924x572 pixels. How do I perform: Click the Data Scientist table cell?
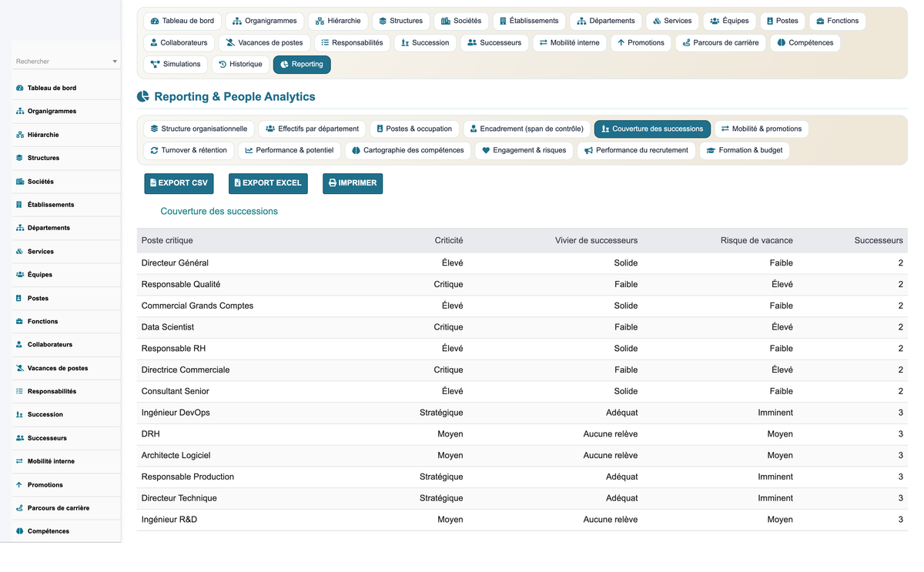click(x=168, y=327)
